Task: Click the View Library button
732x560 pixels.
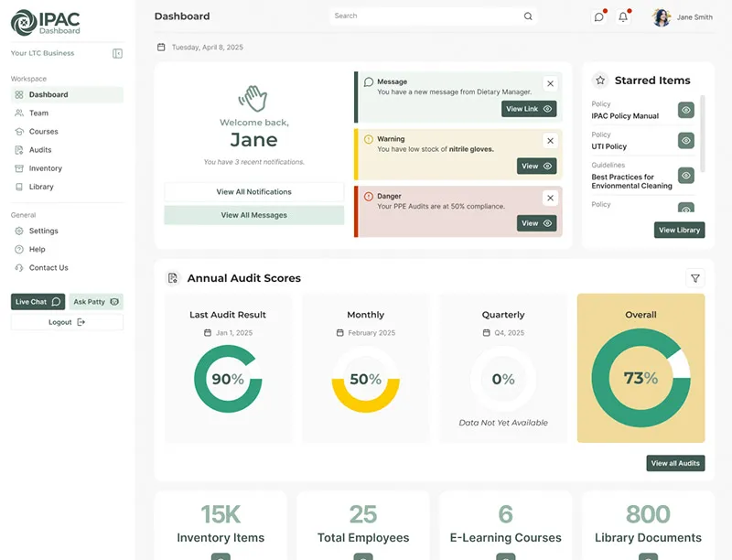Action: click(679, 230)
